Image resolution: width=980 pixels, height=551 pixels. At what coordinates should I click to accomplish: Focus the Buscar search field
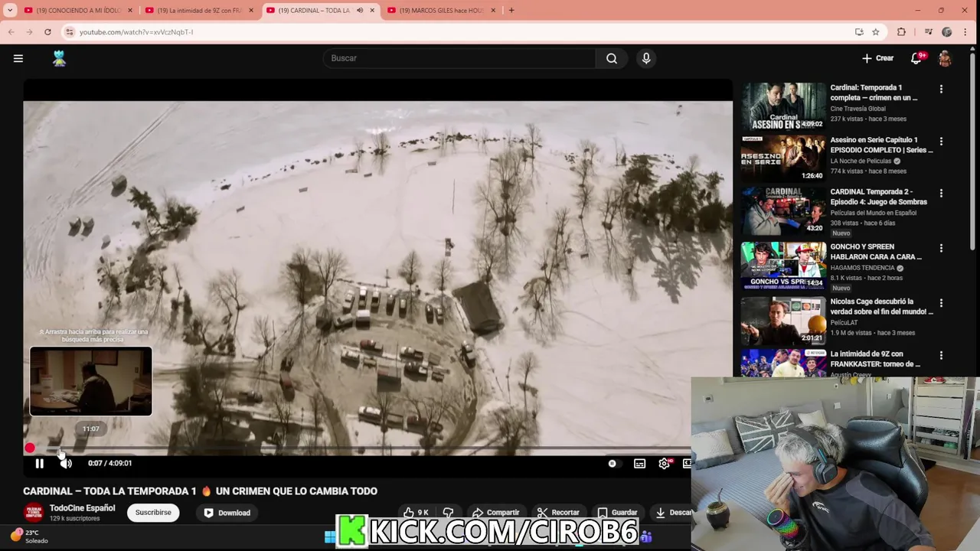point(459,58)
